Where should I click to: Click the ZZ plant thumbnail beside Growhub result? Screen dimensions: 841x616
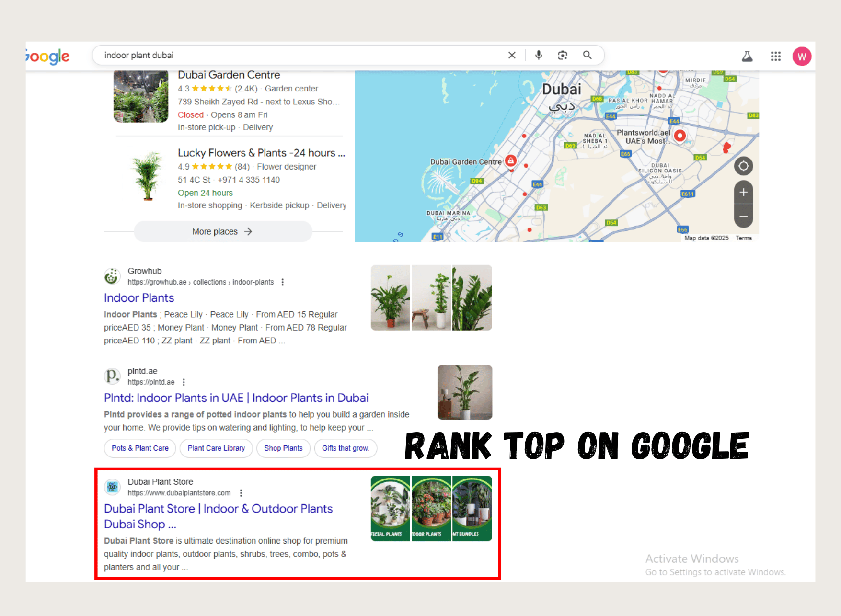472,297
